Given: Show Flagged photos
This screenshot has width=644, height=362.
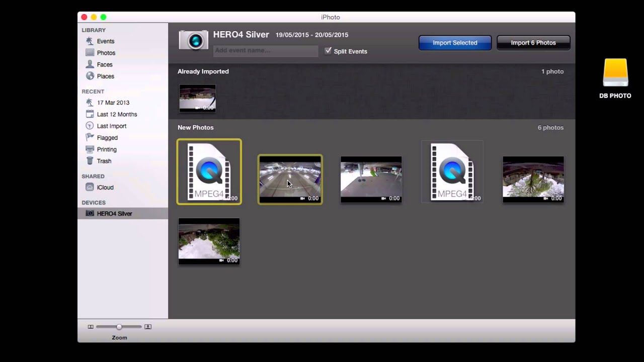Looking at the screenshot, I should (x=107, y=137).
